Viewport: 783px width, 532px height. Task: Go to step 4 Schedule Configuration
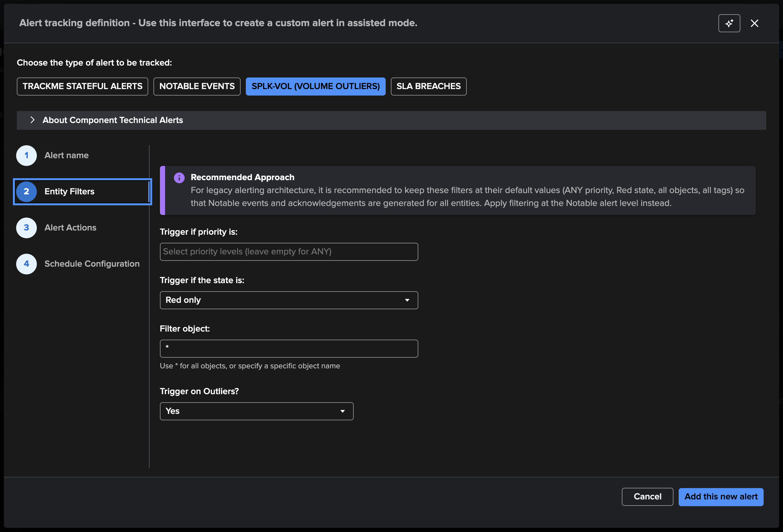(x=78, y=264)
